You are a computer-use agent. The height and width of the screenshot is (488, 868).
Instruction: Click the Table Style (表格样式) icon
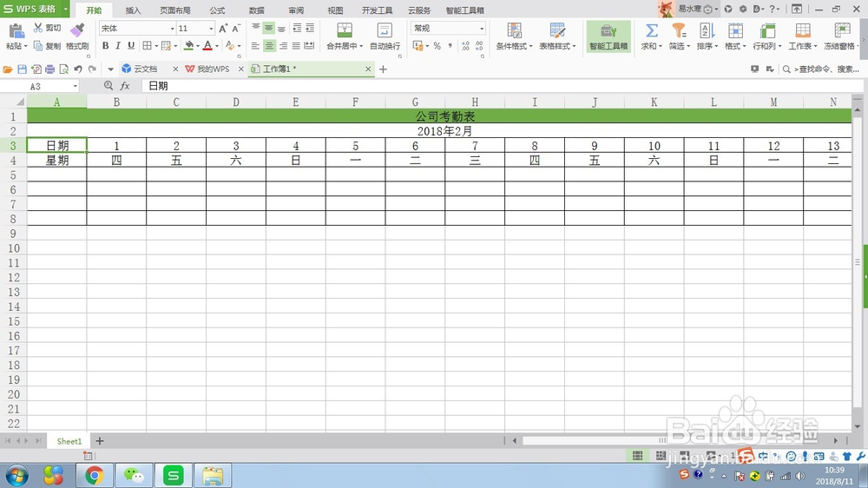(x=557, y=30)
